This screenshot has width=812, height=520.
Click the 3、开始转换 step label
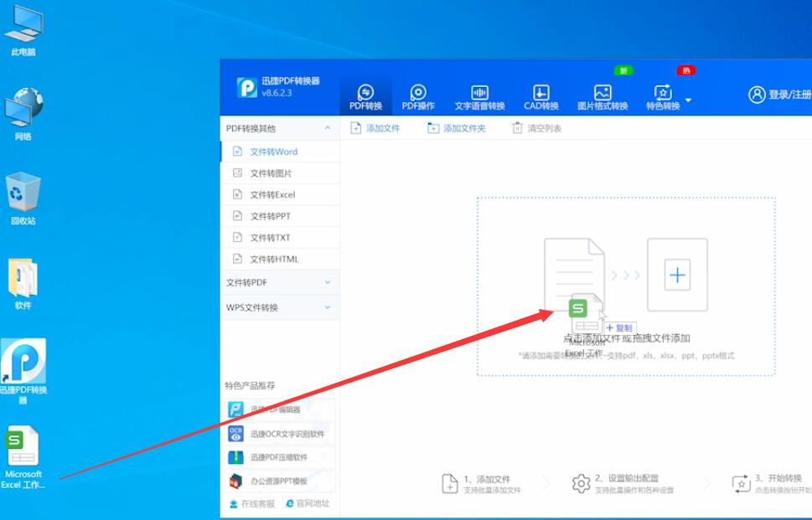coord(778,478)
